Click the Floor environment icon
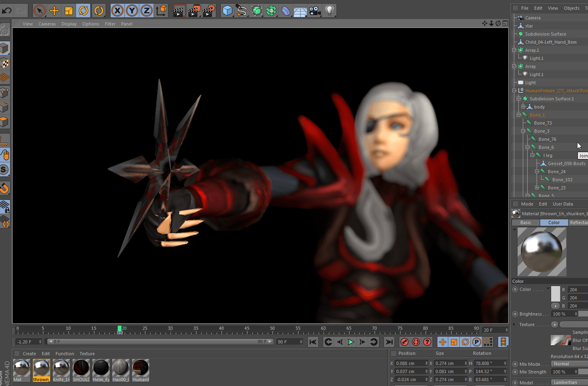The height and width of the screenshot is (386, 588). pos(300,11)
